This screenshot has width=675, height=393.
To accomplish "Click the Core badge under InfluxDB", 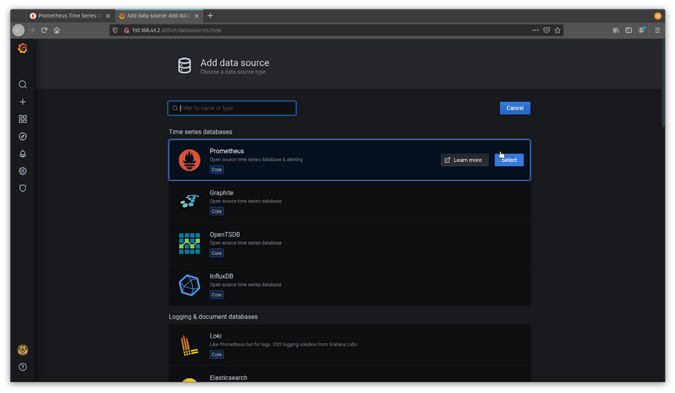I will click(217, 295).
